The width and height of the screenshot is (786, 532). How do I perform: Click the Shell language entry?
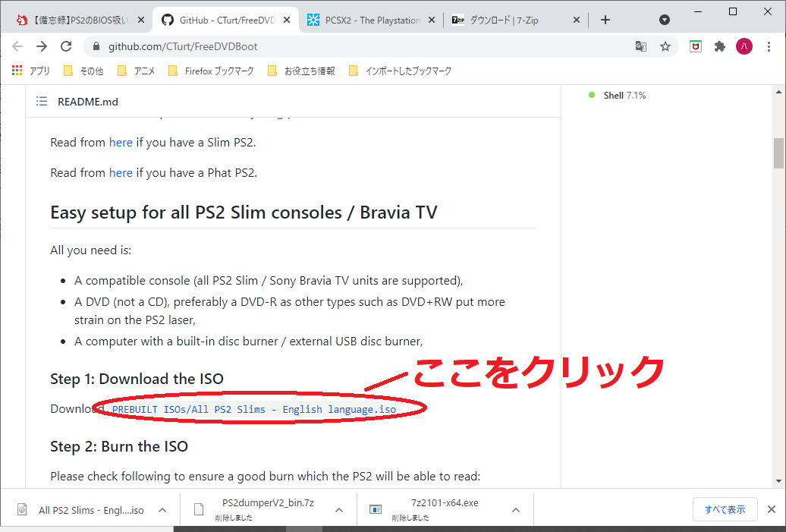618,96
